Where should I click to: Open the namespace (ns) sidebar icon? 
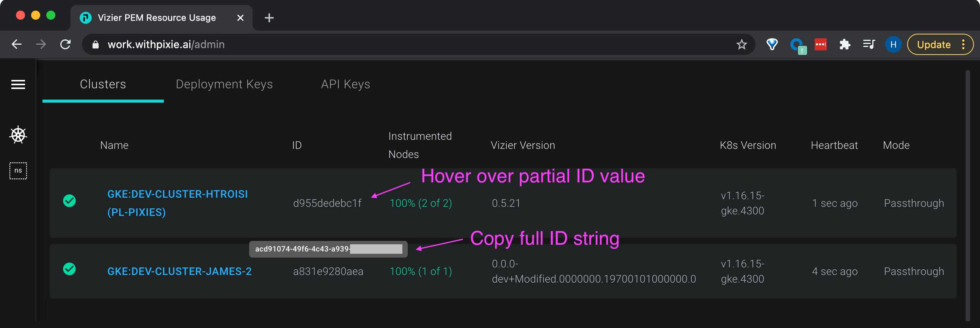pyautogui.click(x=18, y=171)
